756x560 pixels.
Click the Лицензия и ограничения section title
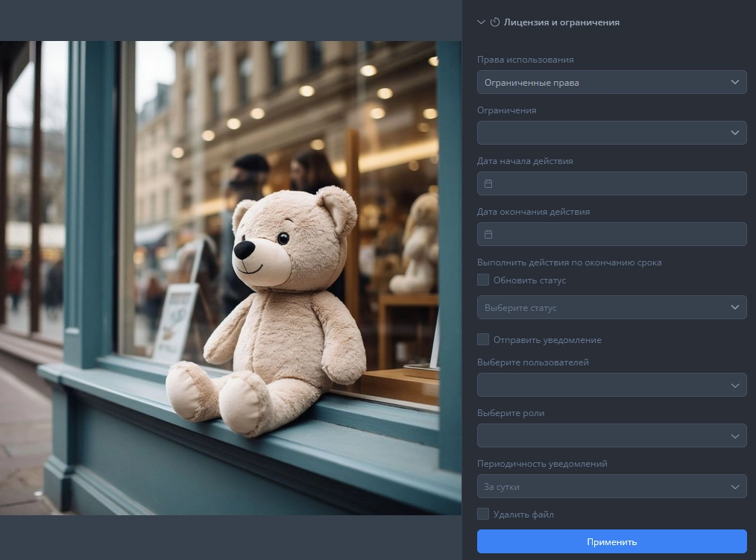point(561,22)
